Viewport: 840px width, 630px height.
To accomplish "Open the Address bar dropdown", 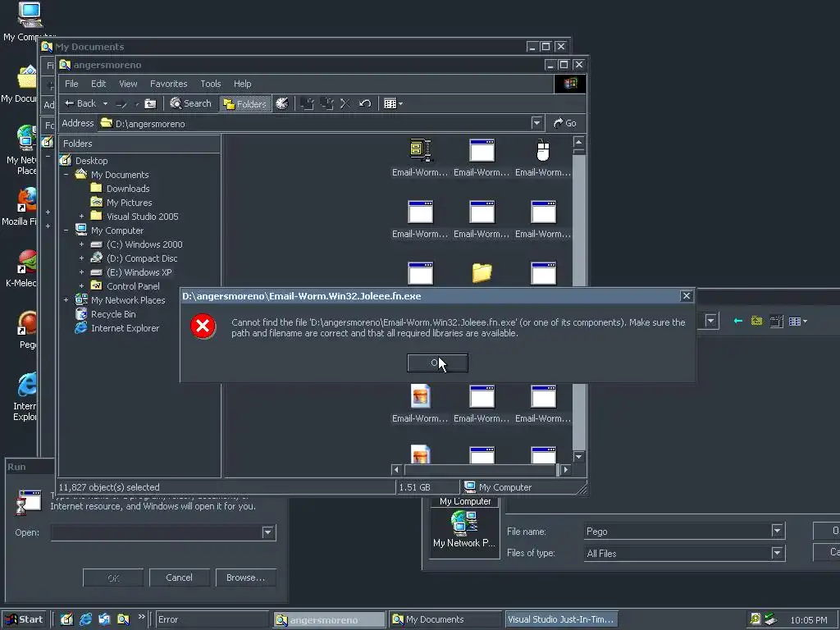I will click(536, 123).
